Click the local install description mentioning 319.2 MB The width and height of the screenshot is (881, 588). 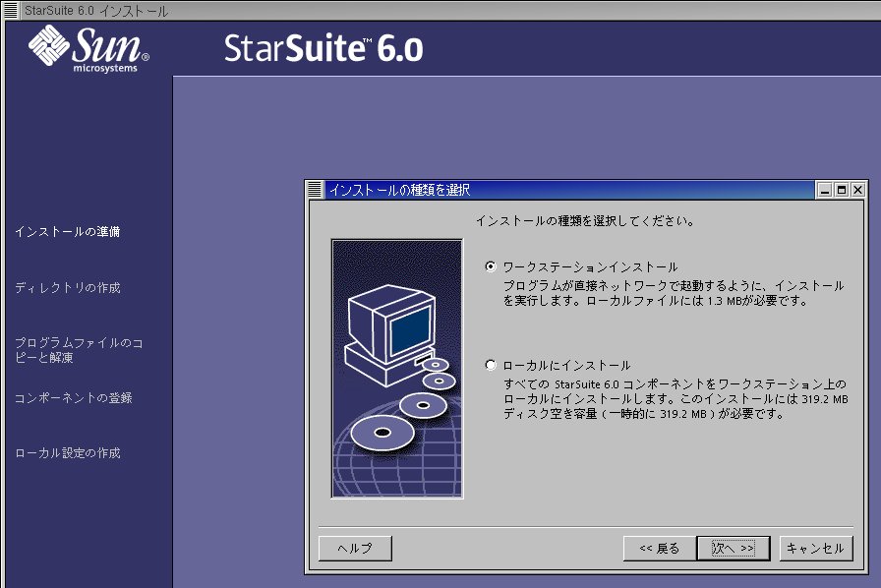pos(675,399)
